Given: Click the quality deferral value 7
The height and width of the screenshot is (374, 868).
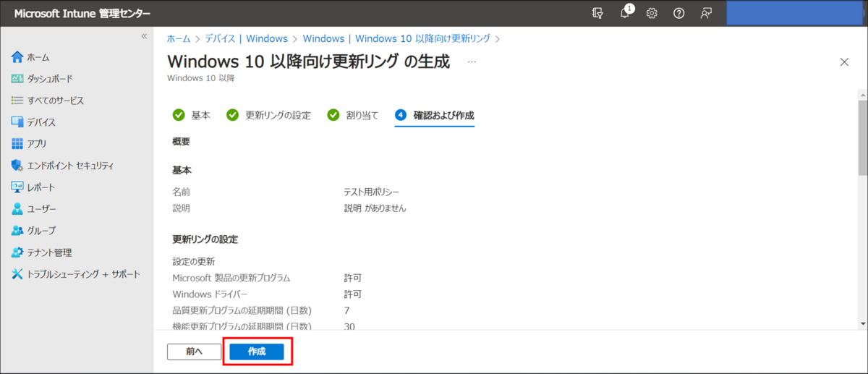Looking at the screenshot, I should click(x=347, y=311).
